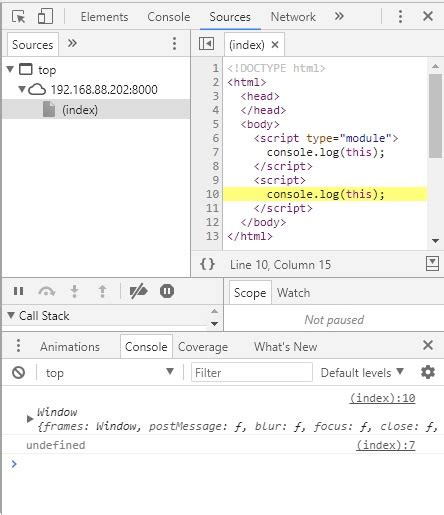
Task: Open the top execution context dropdown
Action: (110, 372)
